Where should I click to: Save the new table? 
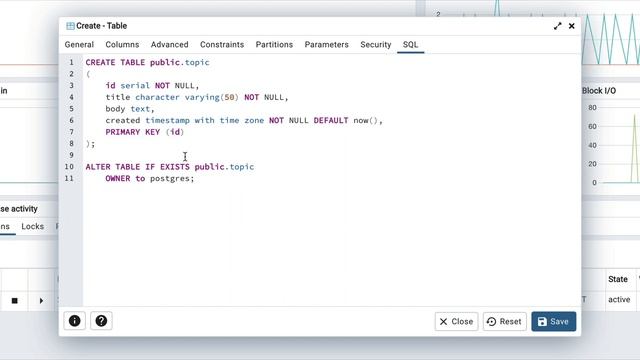pyautogui.click(x=553, y=322)
